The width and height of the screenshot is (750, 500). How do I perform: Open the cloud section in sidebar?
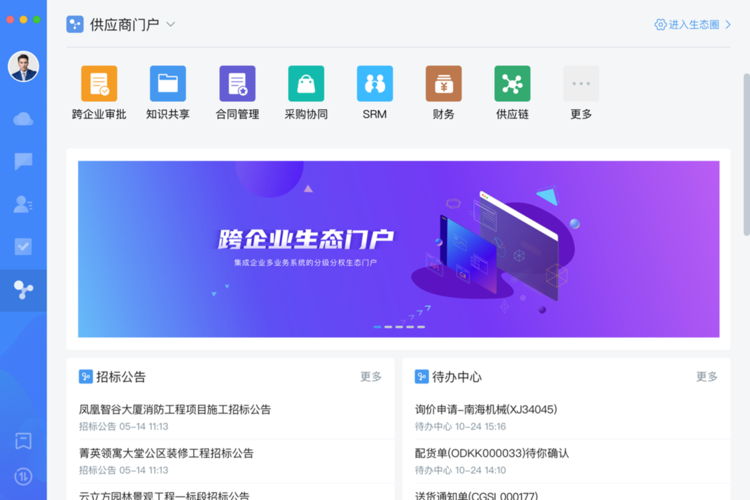coord(23,119)
